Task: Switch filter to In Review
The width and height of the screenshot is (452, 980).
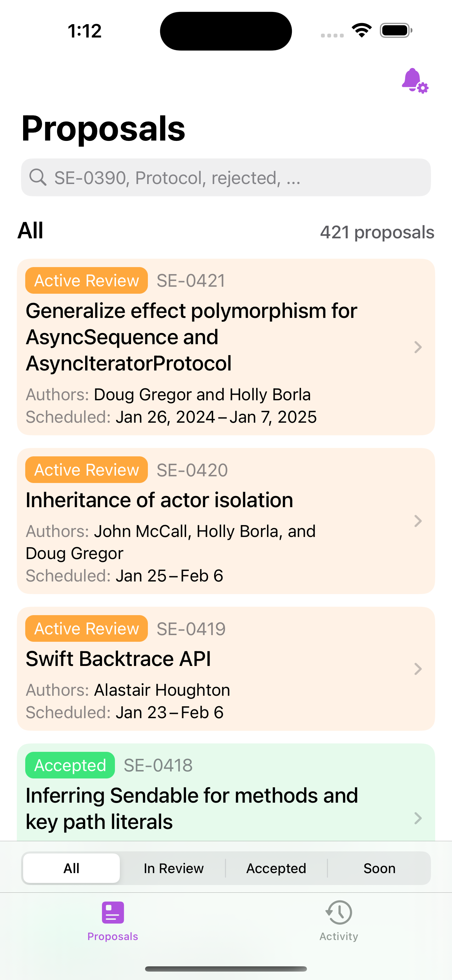Action: (173, 868)
